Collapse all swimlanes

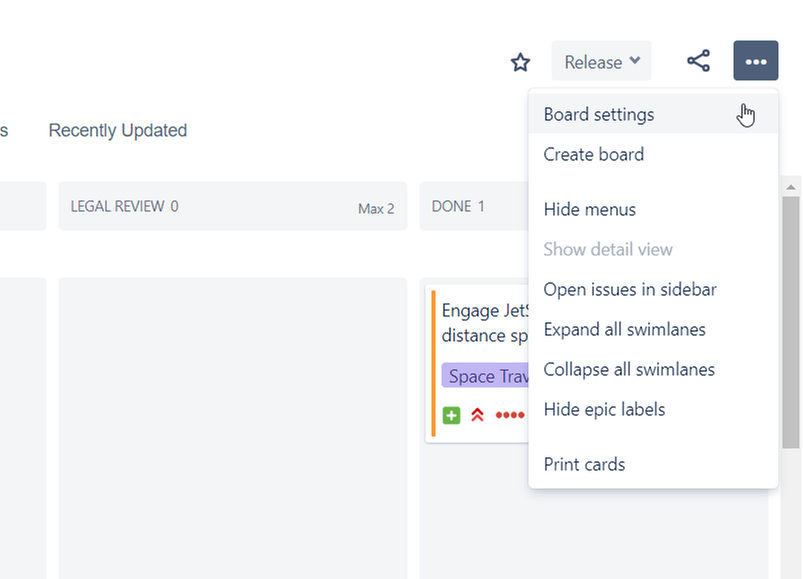[628, 369]
